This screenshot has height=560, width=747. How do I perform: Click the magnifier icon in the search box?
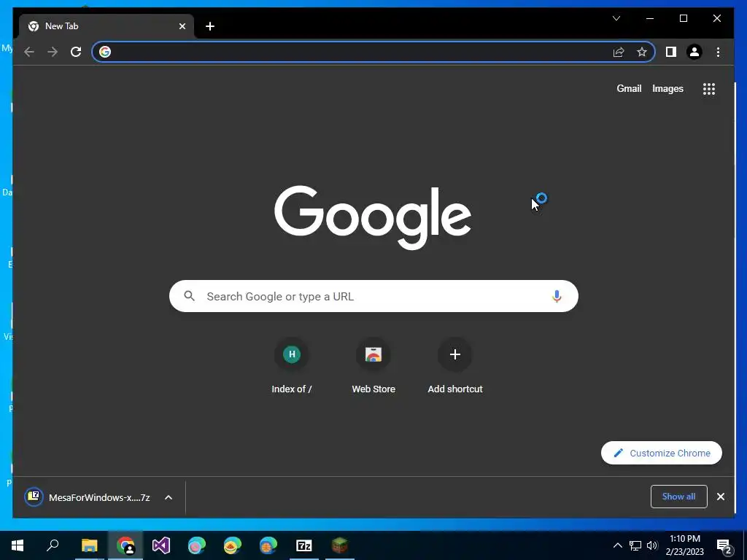point(190,296)
